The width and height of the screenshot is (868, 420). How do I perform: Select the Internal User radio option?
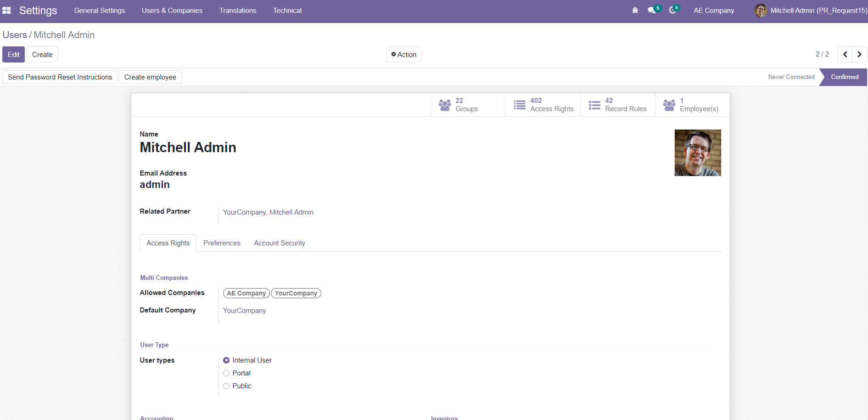tap(226, 360)
